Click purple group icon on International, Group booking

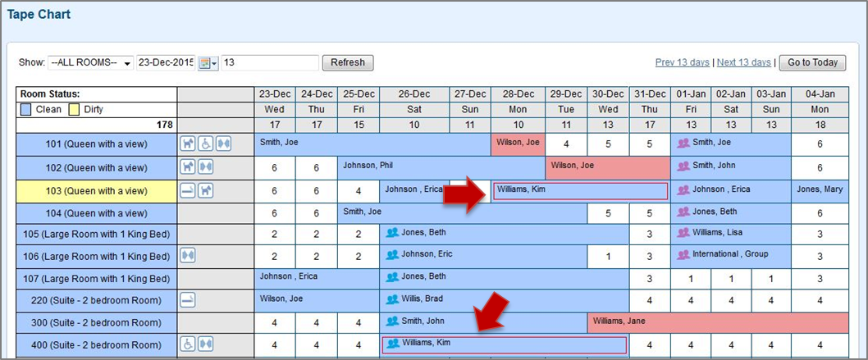click(683, 254)
